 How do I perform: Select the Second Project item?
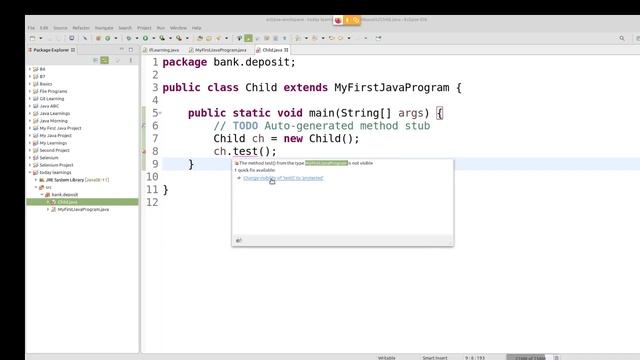tap(54, 150)
